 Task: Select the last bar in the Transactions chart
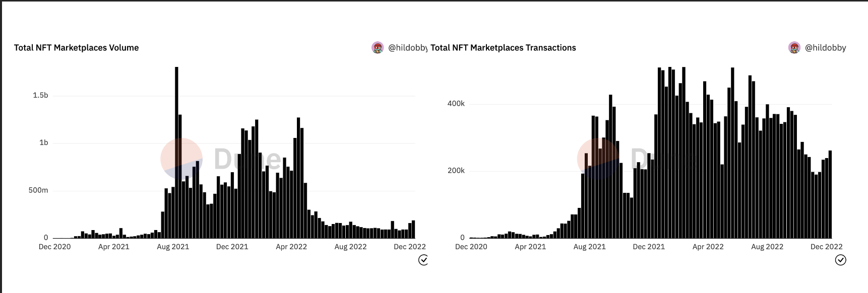tap(830, 194)
